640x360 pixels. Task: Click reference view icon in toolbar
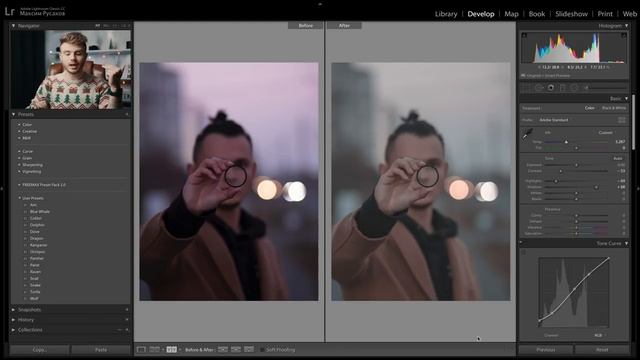coord(154,350)
